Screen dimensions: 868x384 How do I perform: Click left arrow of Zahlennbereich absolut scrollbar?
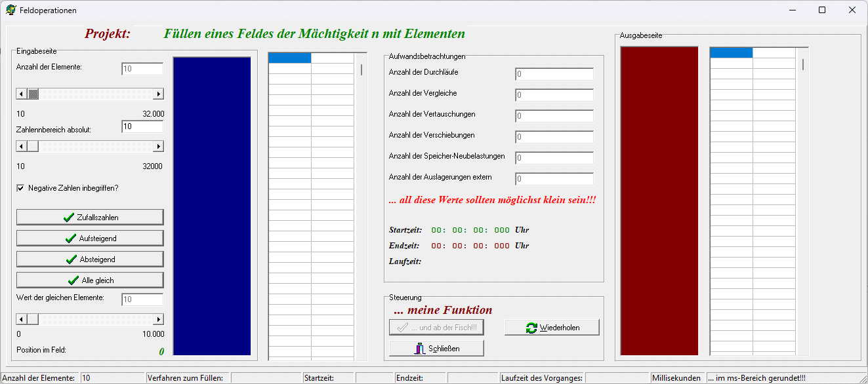[x=22, y=146]
